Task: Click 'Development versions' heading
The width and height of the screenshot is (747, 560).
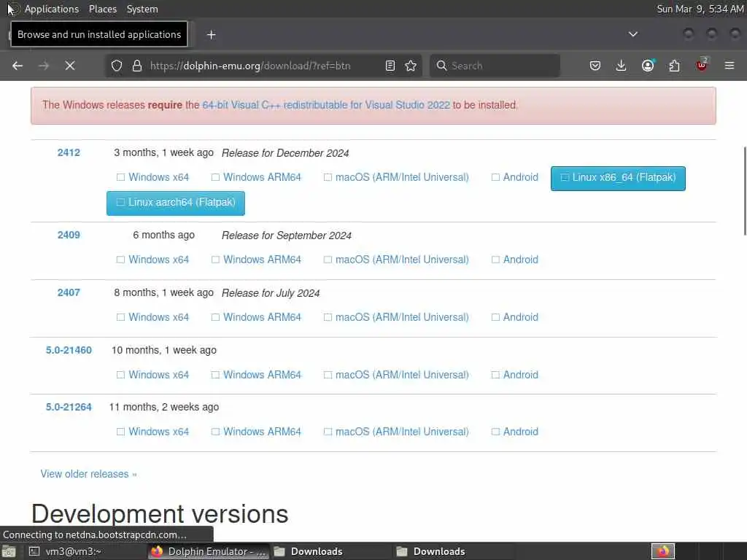Action: (160, 514)
